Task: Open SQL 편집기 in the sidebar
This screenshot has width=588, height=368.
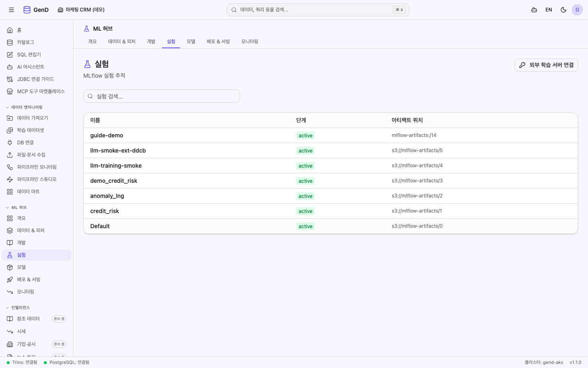Action: 37,55
